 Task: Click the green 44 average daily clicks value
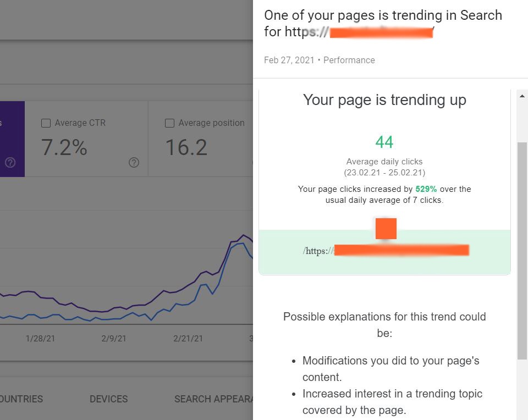[x=384, y=142]
